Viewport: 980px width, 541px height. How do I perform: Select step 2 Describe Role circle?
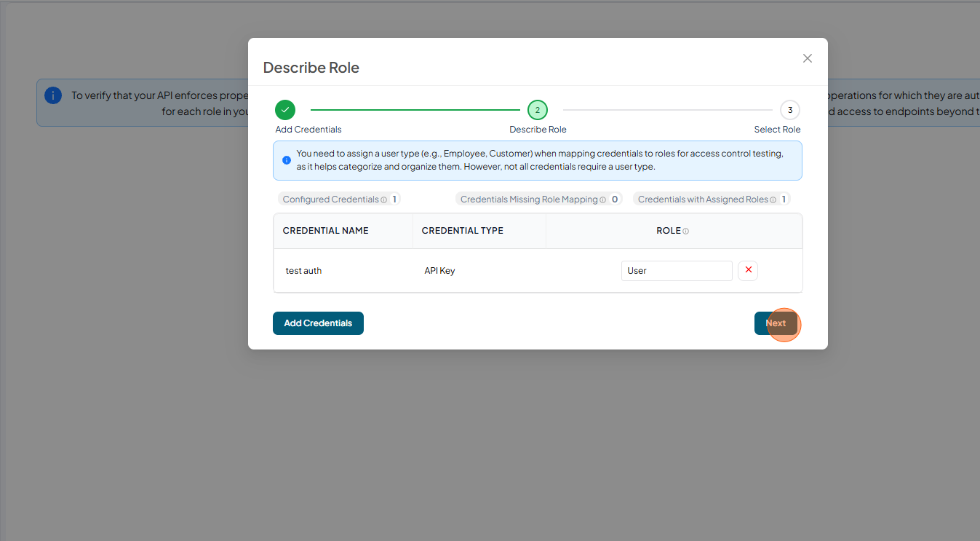point(538,110)
